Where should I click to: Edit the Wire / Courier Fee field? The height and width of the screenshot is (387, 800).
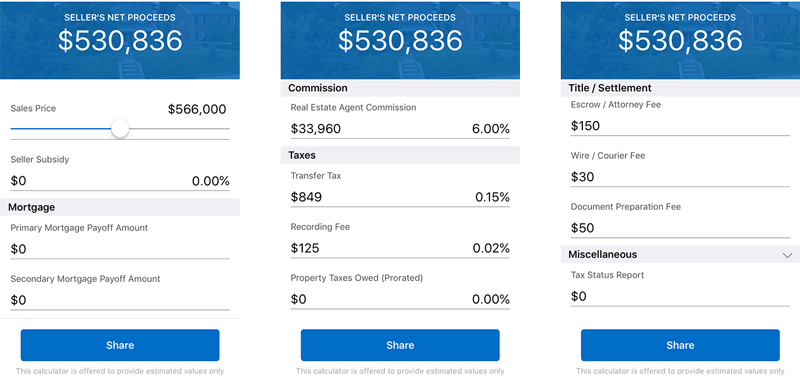tap(680, 177)
